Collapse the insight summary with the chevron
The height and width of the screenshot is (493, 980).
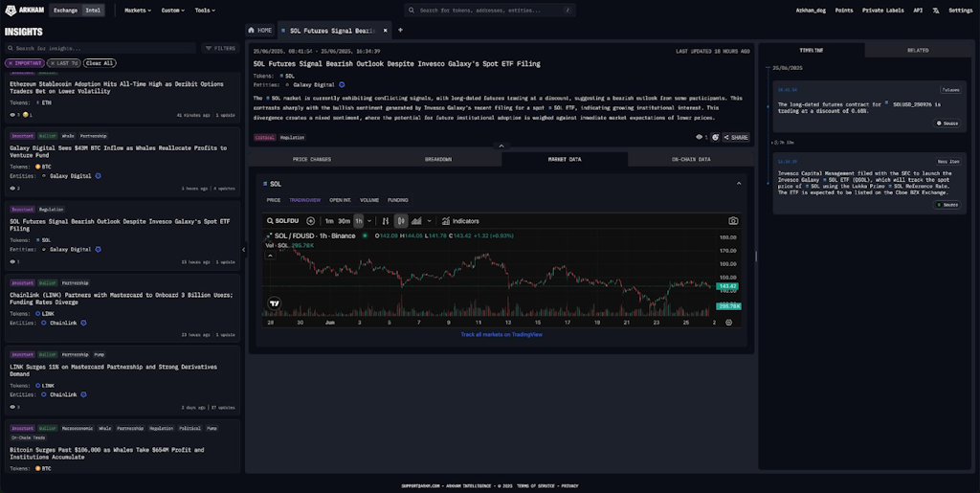(x=501, y=146)
